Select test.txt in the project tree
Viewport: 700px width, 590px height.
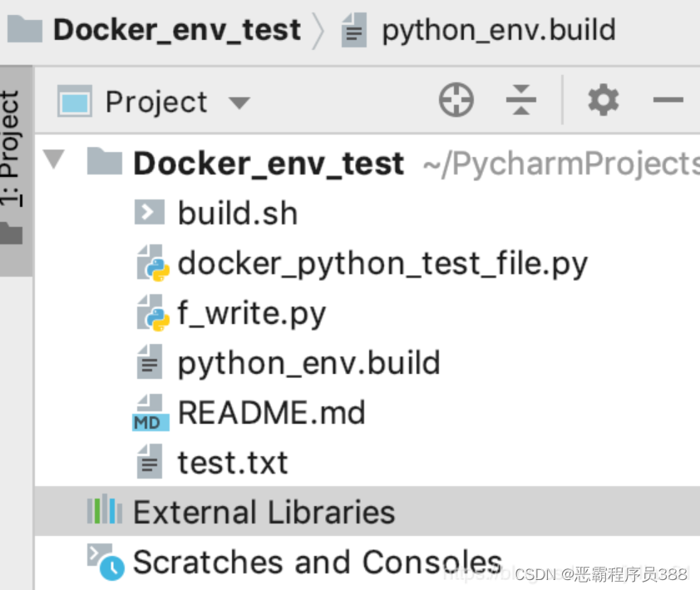[233, 462]
